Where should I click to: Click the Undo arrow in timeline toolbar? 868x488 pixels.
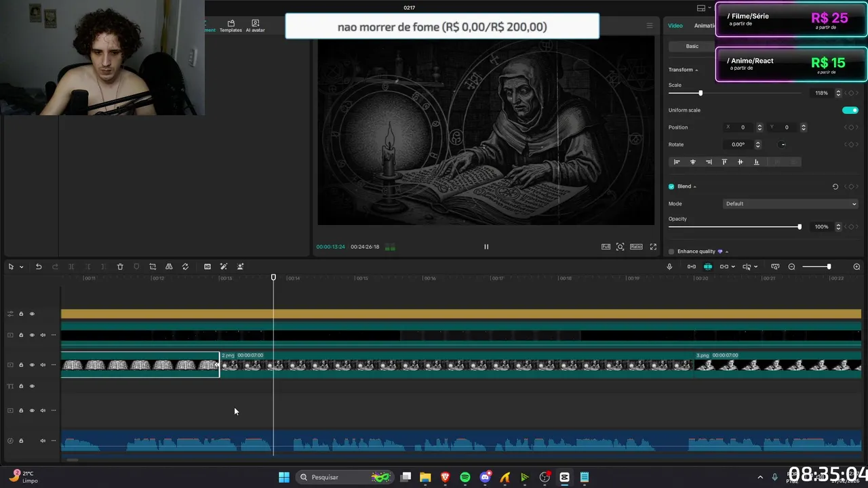pyautogui.click(x=39, y=266)
